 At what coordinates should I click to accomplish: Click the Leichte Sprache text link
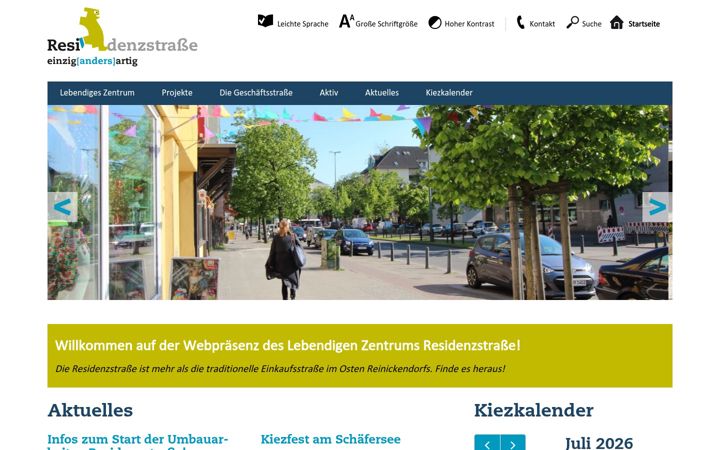click(x=303, y=24)
